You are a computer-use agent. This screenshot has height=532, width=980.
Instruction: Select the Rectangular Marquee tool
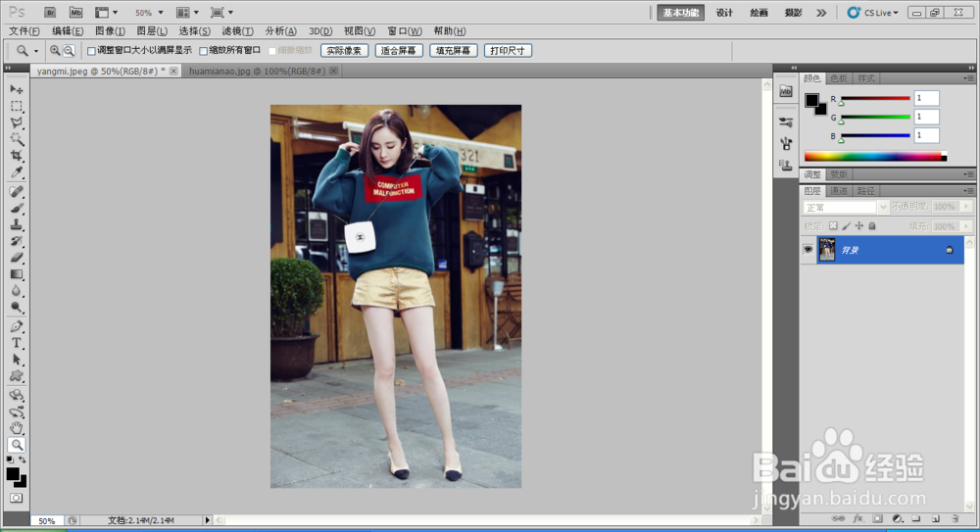point(17,106)
